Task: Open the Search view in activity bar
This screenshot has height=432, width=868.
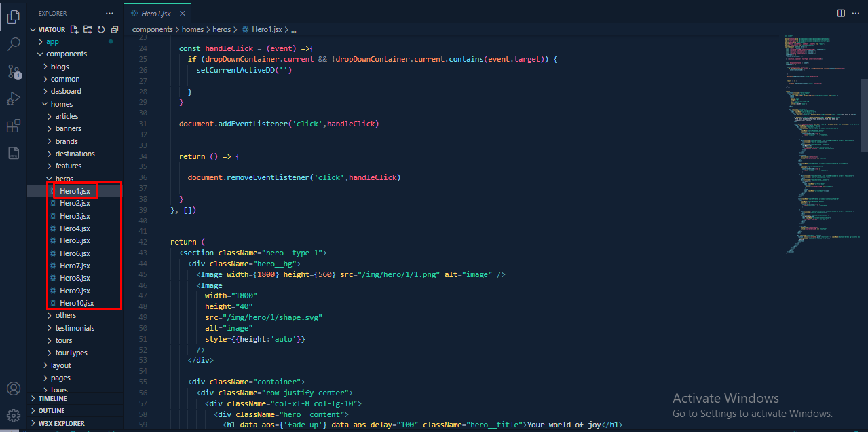Action: (x=14, y=45)
